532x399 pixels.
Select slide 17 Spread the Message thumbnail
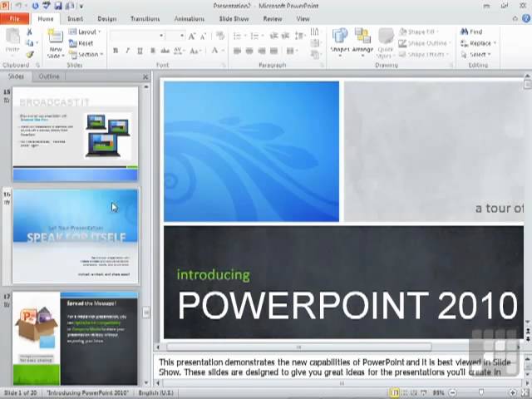tap(76, 338)
